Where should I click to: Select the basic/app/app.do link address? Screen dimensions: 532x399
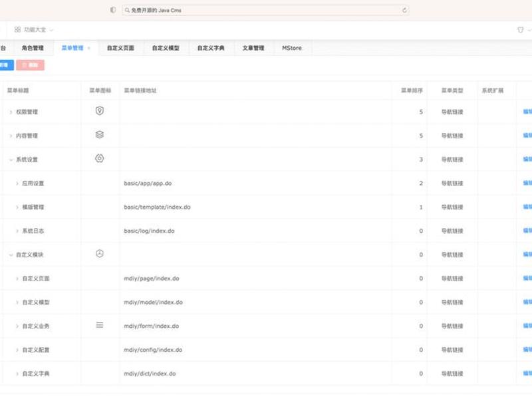148,184
